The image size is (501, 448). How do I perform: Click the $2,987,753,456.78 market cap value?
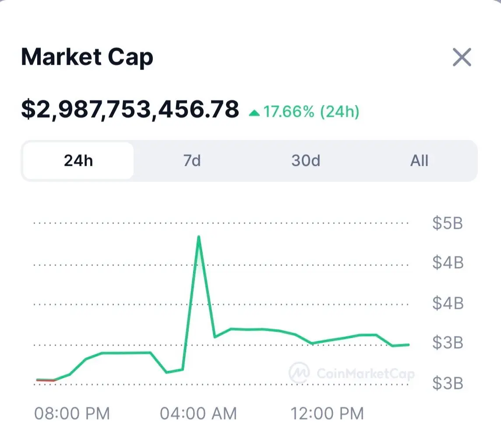(x=130, y=110)
